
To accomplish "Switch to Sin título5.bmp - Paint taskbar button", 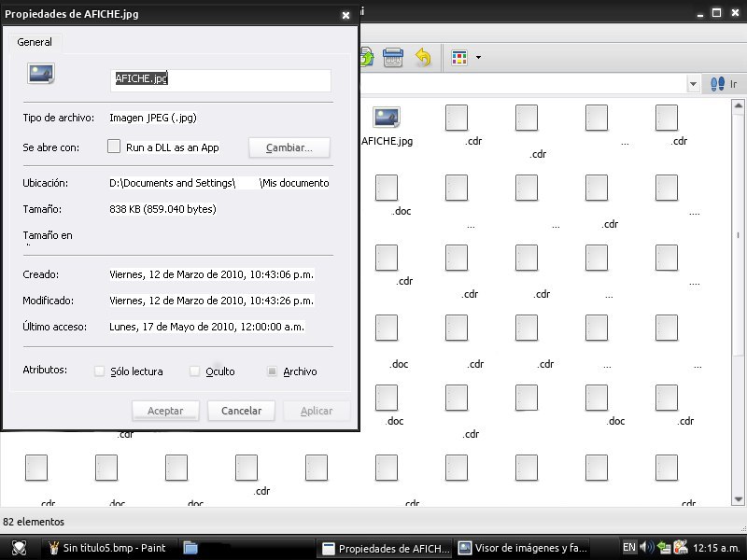I will coord(108,548).
